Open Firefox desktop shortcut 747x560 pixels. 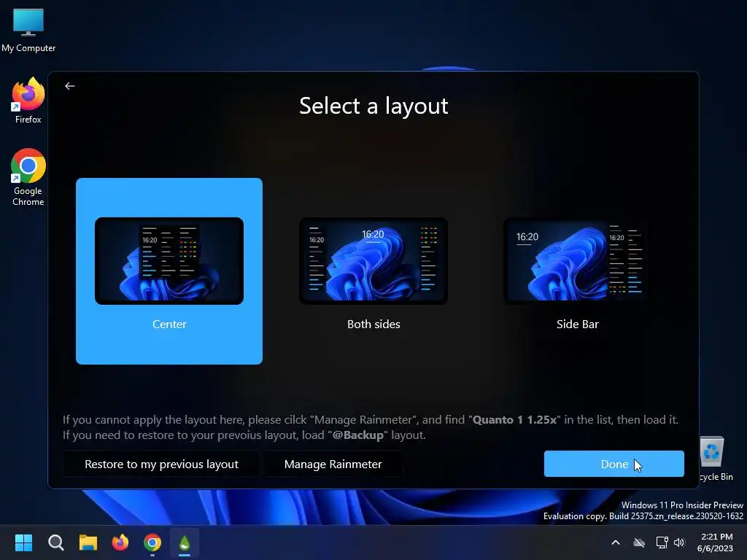(x=28, y=101)
